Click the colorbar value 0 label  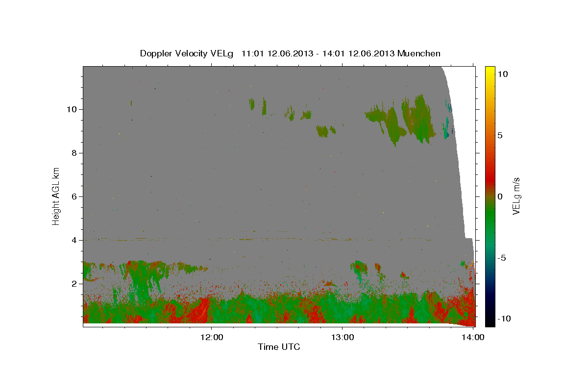tap(500, 196)
